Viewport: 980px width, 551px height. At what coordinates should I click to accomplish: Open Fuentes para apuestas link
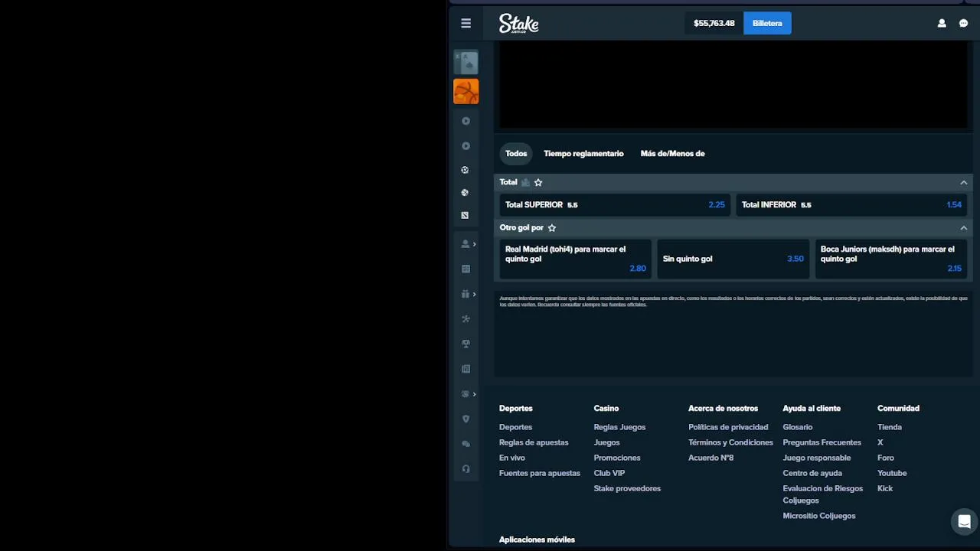pyautogui.click(x=540, y=473)
